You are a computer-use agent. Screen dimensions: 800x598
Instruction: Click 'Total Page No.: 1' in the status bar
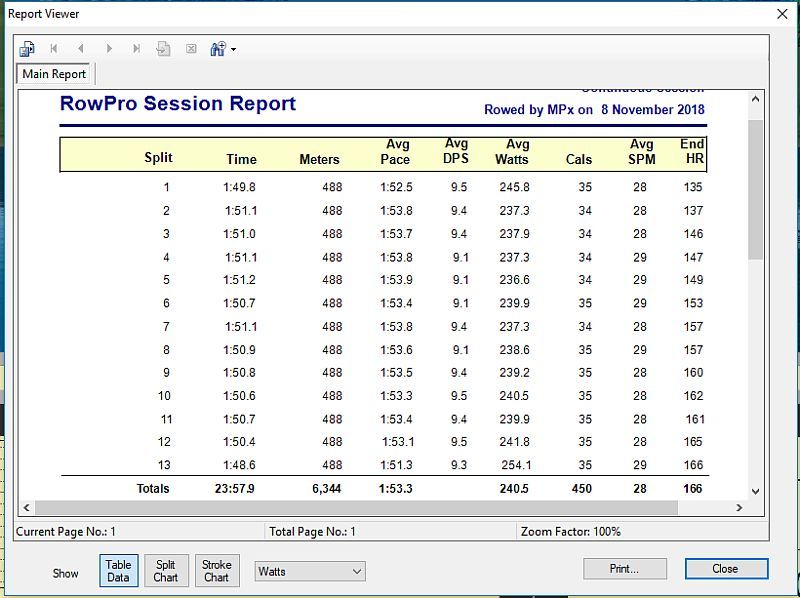point(312,532)
